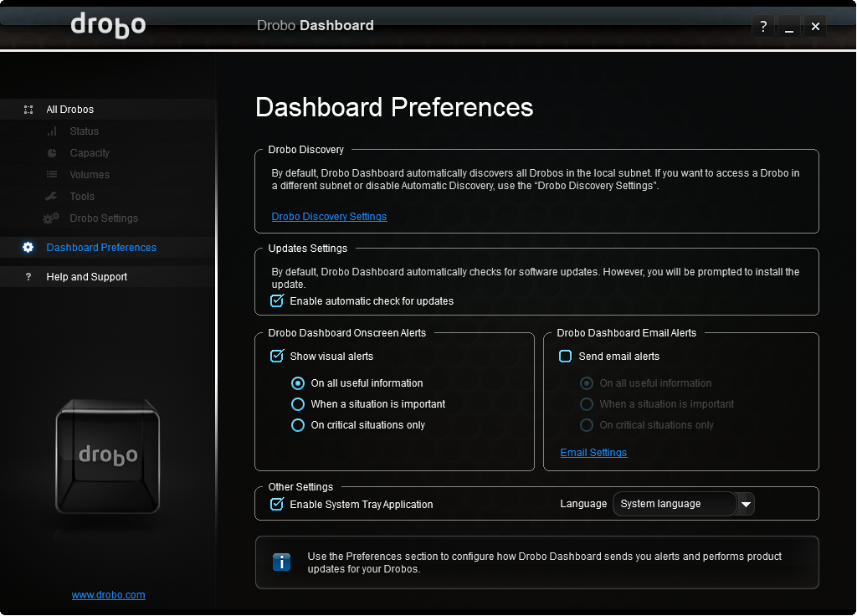Click the Volumes list icon

click(x=52, y=175)
